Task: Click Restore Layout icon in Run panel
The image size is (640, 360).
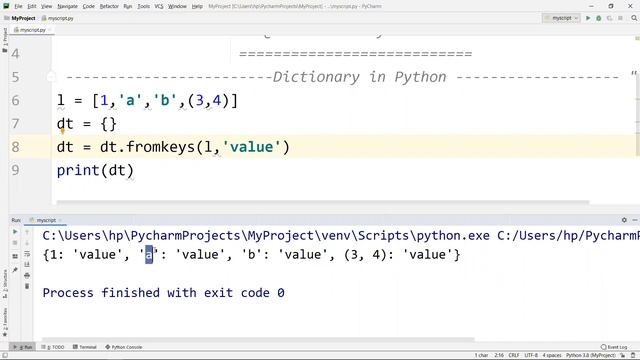Action: tap(15, 256)
